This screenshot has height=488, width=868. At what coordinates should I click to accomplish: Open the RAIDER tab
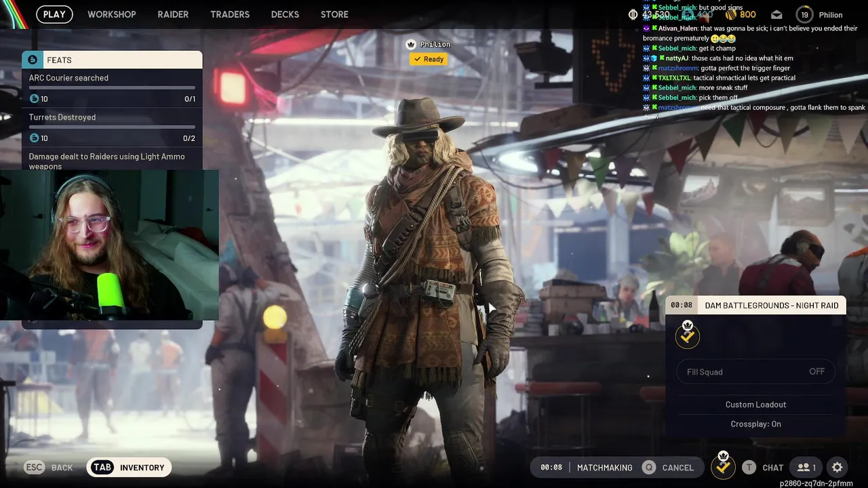click(173, 14)
